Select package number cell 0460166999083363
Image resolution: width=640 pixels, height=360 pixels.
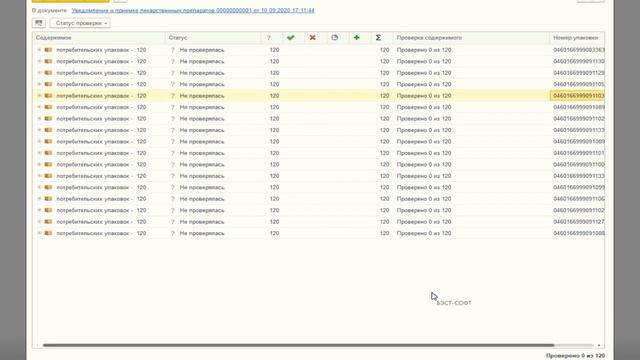click(577, 50)
